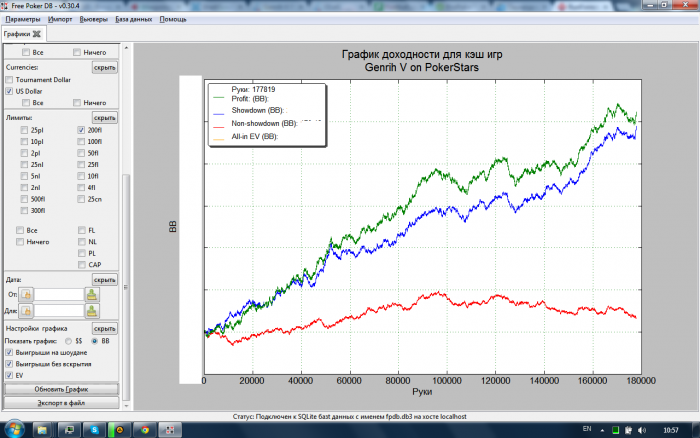
Task: Toggle Выигрыши на шоудане checkbox
Action: coord(9,352)
